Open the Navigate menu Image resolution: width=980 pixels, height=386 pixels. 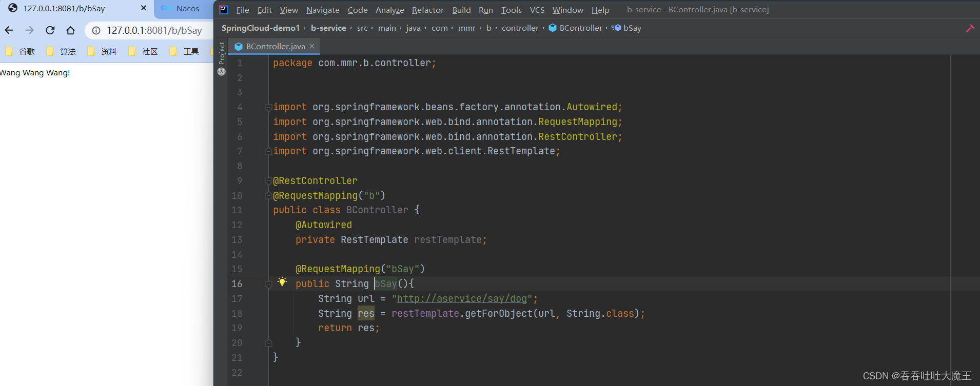[323, 10]
